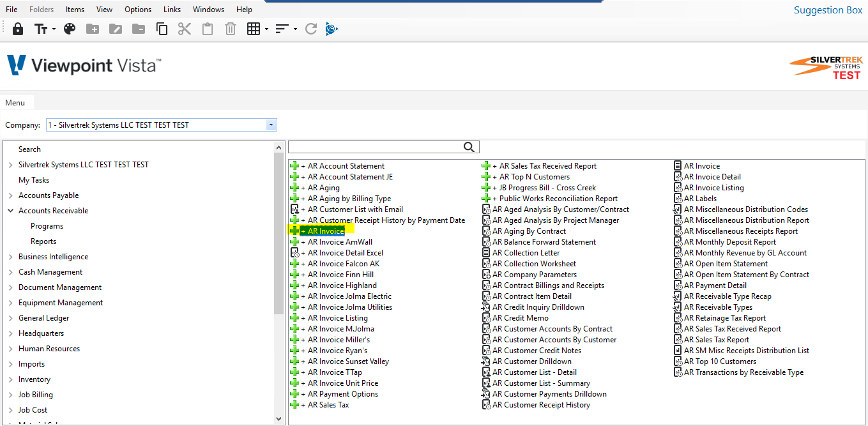868x426 pixels.
Task: Expand the Job Billing folder
Action: pyautogui.click(x=10, y=395)
